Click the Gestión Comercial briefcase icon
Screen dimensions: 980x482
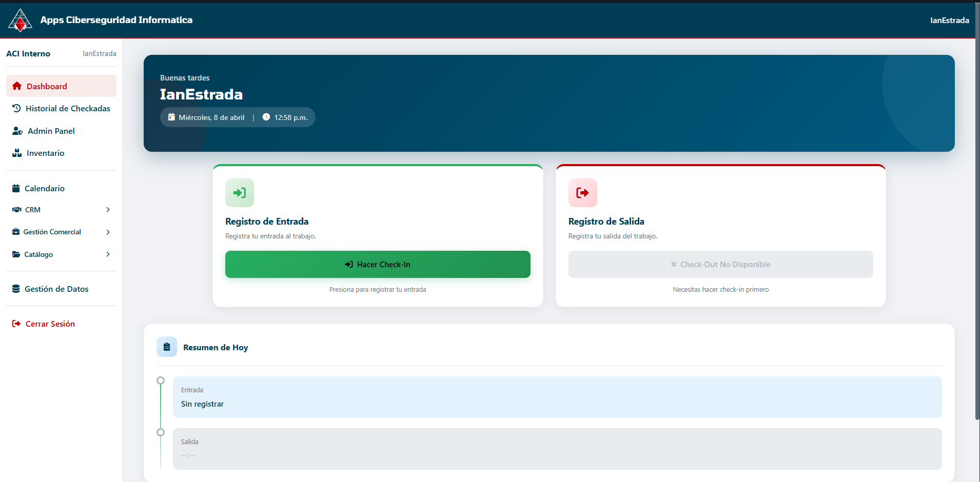(16, 232)
